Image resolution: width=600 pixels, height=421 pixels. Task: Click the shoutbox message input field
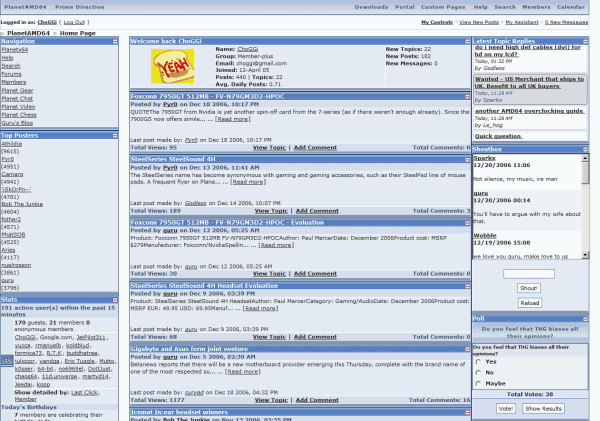(x=529, y=274)
